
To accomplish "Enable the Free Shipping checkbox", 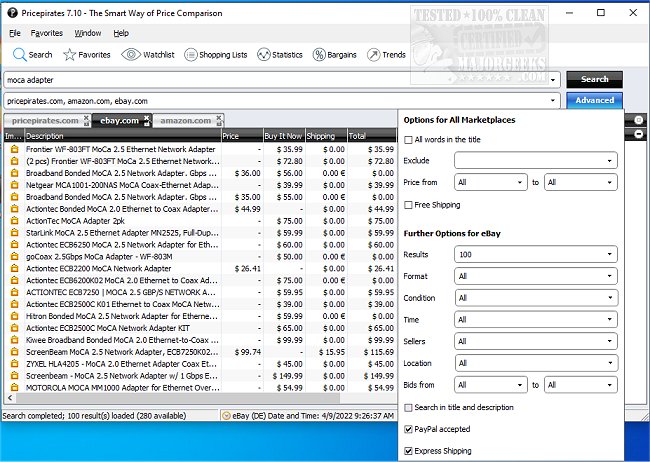I will [408, 205].
